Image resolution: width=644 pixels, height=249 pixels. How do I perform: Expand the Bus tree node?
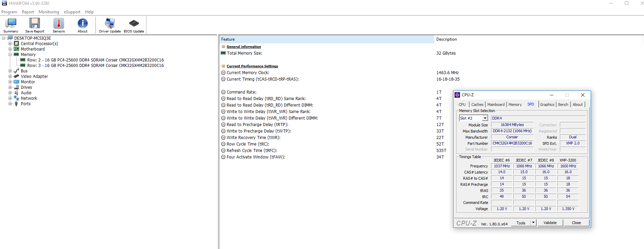(10, 71)
